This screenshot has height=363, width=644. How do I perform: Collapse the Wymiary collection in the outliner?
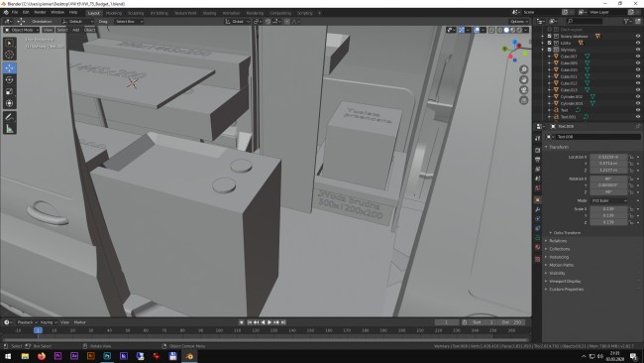coord(543,50)
